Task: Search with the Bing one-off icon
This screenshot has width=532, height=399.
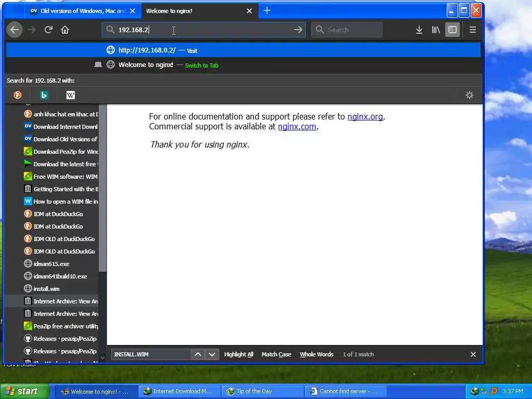Action: [x=44, y=96]
